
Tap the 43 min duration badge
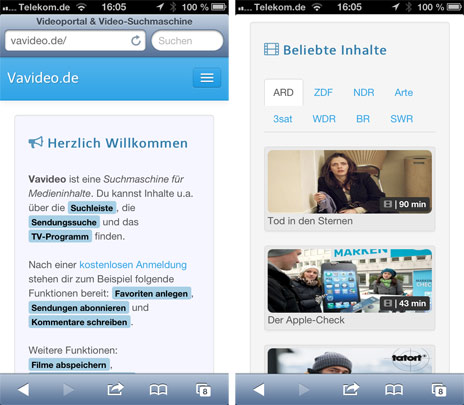(x=405, y=303)
